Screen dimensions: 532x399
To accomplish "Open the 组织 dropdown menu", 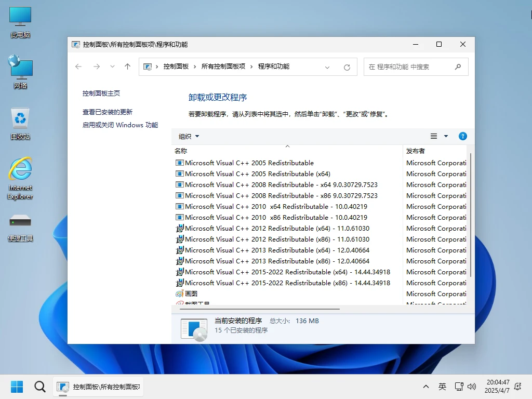I will (189, 137).
